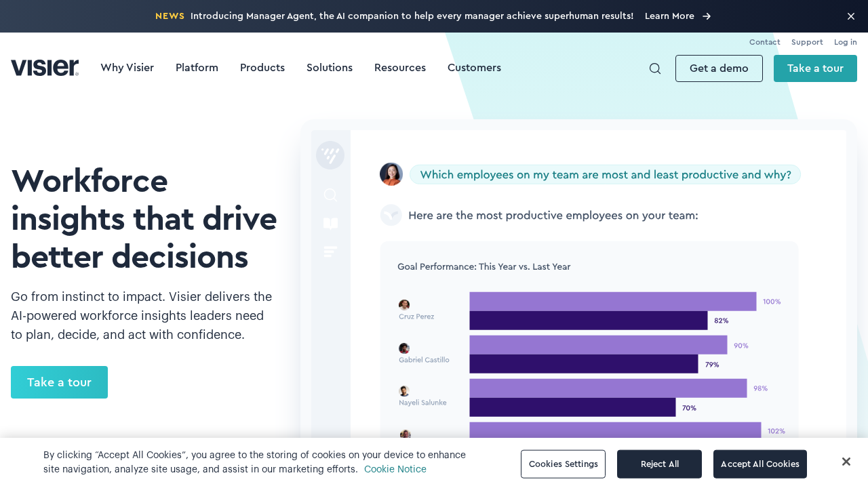868x488 pixels.
Task: Expand the Why Visier menu
Action: (x=127, y=68)
